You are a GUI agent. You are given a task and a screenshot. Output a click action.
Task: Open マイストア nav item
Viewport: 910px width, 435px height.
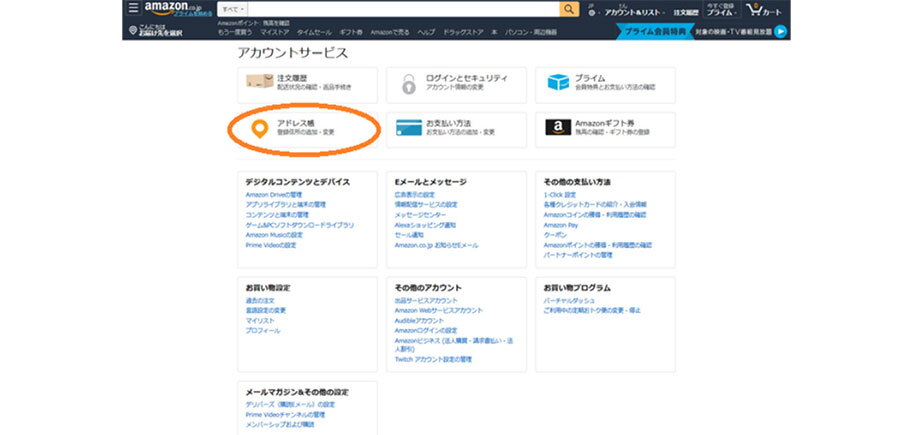coord(275,32)
